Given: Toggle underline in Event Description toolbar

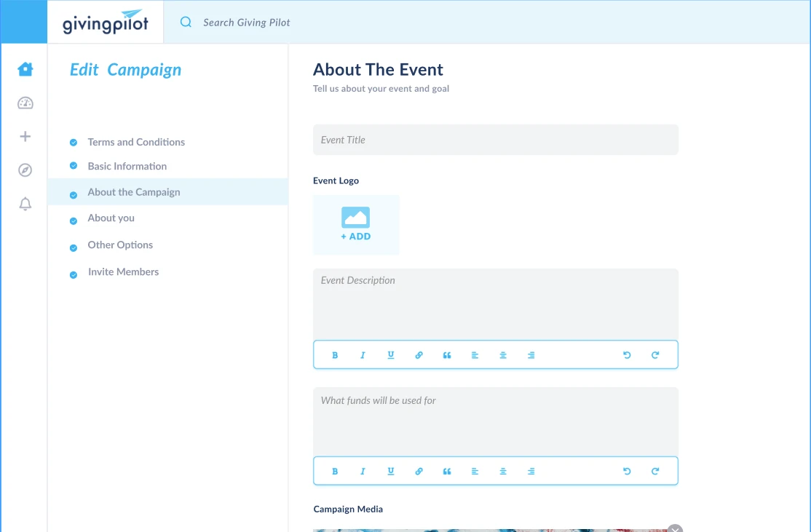Looking at the screenshot, I should [391, 355].
